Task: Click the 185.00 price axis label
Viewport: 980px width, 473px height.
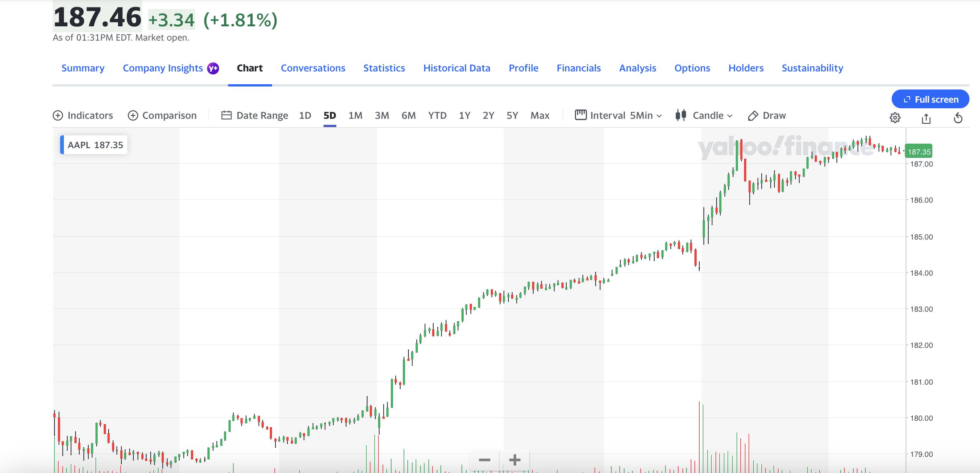Action: click(x=921, y=237)
